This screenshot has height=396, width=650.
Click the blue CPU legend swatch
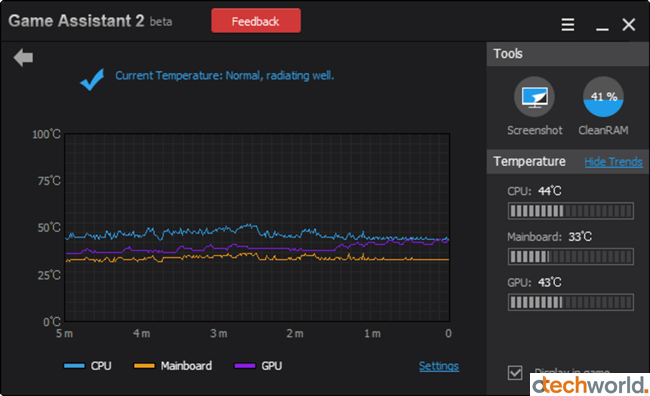tap(74, 366)
